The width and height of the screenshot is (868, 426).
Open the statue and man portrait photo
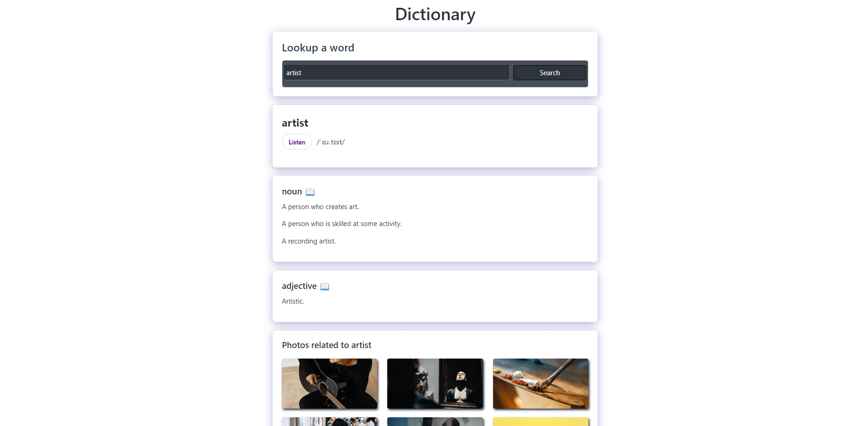[x=435, y=383]
